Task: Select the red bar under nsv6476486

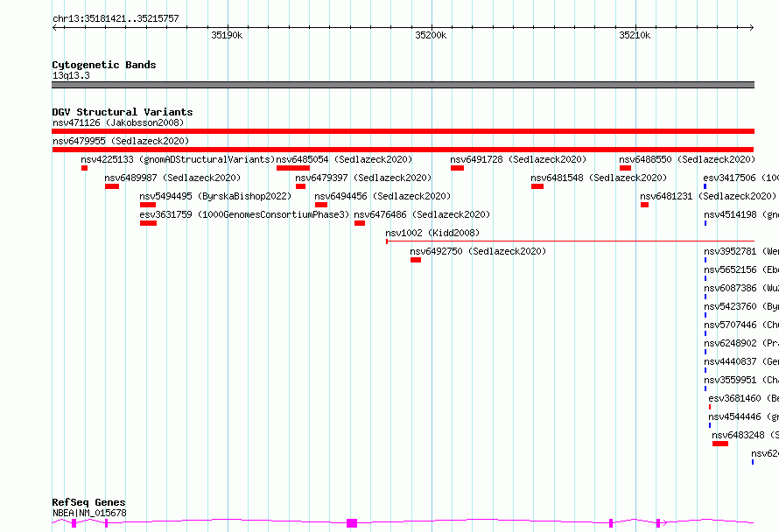Action: click(x=360, y=223)
